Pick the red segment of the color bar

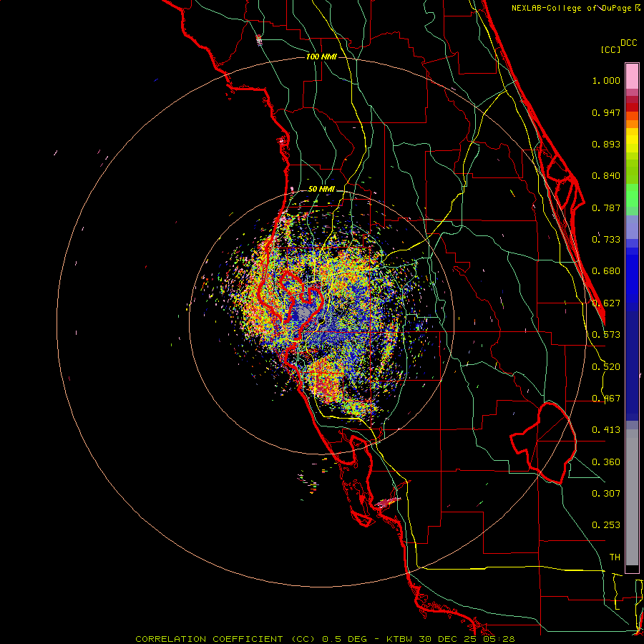pos(632,107)
